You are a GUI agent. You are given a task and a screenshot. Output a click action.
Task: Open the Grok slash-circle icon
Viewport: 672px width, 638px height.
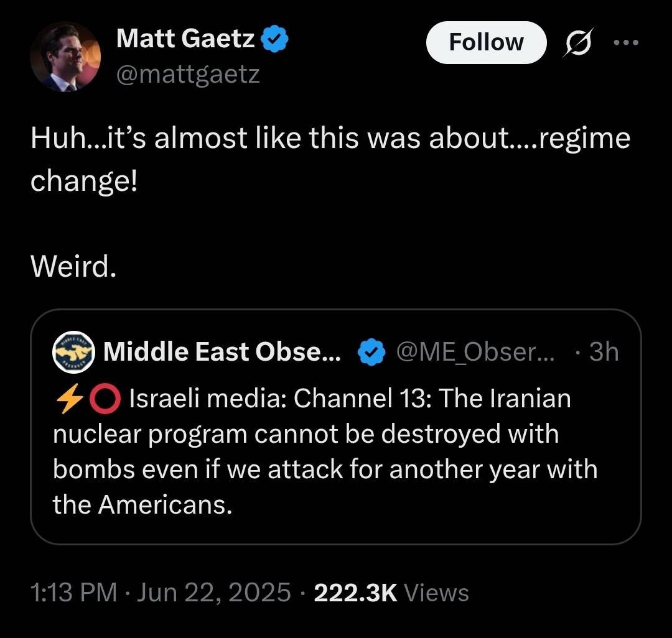pos(578,43)
